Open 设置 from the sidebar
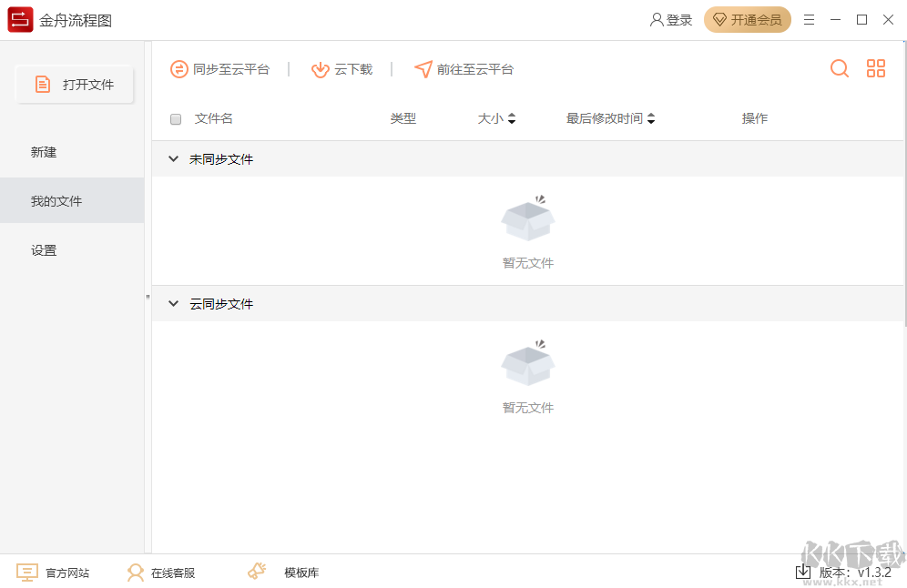Screen dimensions: 907x588 click(x=44, y=249)
